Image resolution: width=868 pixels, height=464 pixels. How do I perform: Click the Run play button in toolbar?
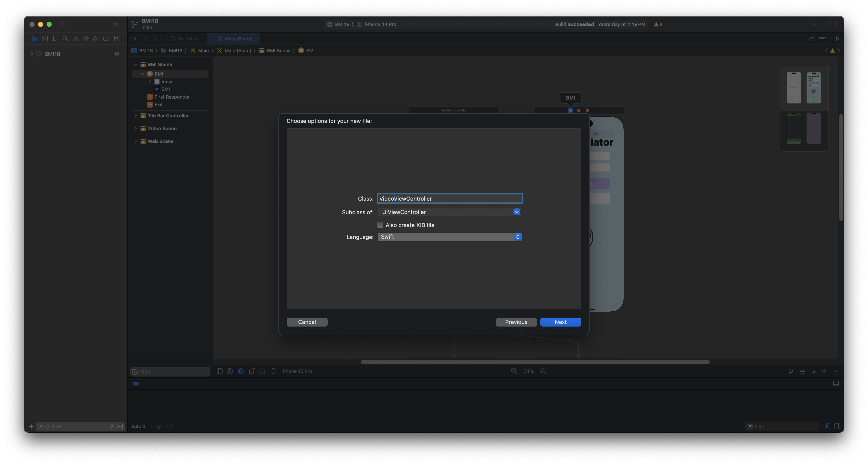(116, 24)
